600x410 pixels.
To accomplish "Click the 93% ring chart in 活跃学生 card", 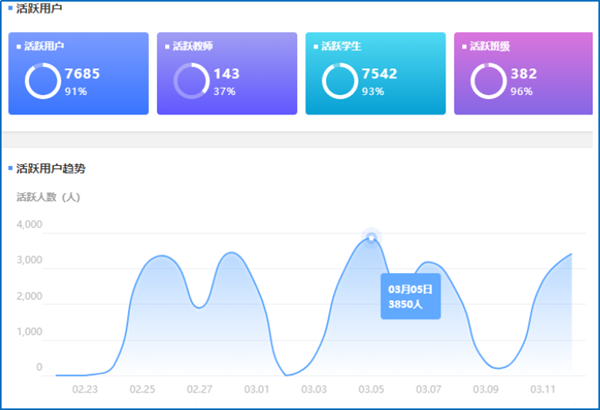I will pyautogui.click(x=340, y=81).
